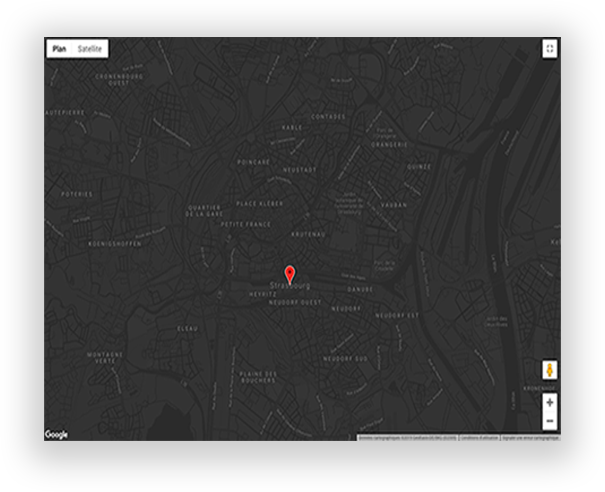The image size is (605, 492).
Task: Click the NEUDORF EST label
Action: click(397, 315)
